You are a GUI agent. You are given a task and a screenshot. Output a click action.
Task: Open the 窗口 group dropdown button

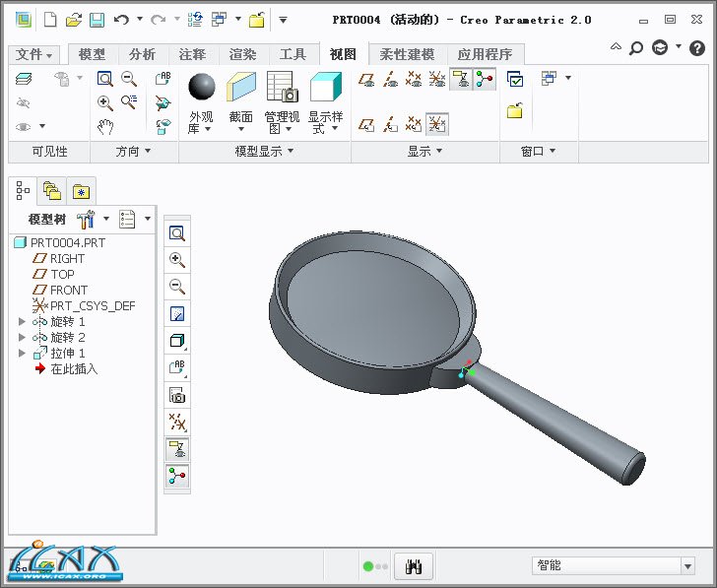[538, 152]
